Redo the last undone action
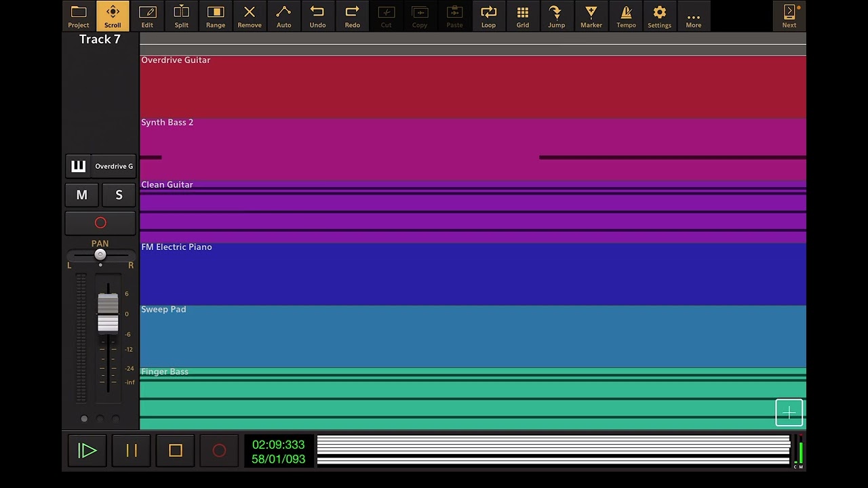This screenshot has width=868, height=488. 352,16
